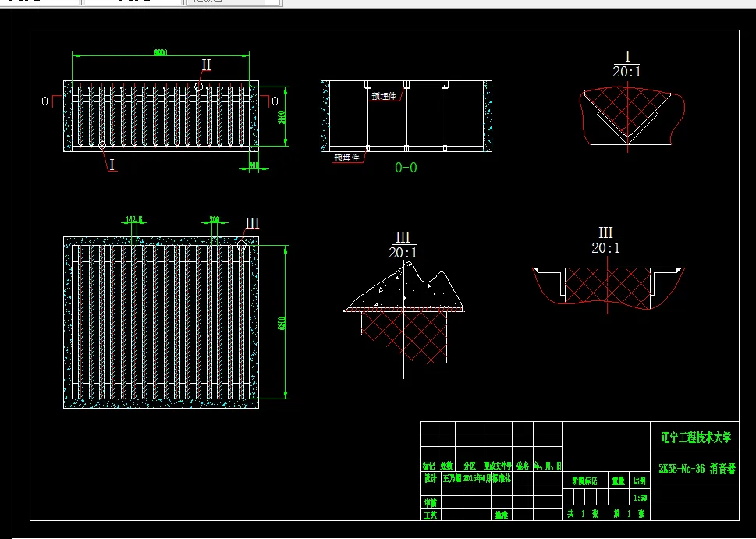Open the first ByLayer dropdown at top
Viewport: 756px width, 539px height.
click(40, 2)
